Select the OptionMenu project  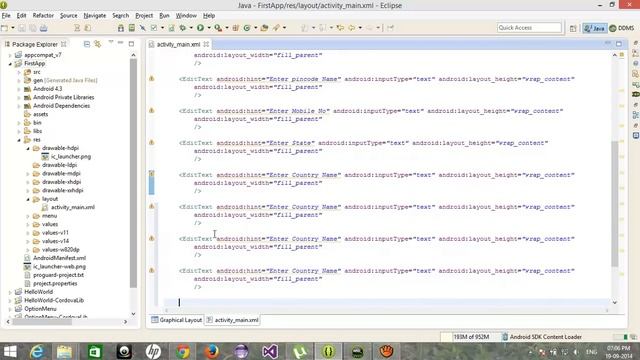36,309
